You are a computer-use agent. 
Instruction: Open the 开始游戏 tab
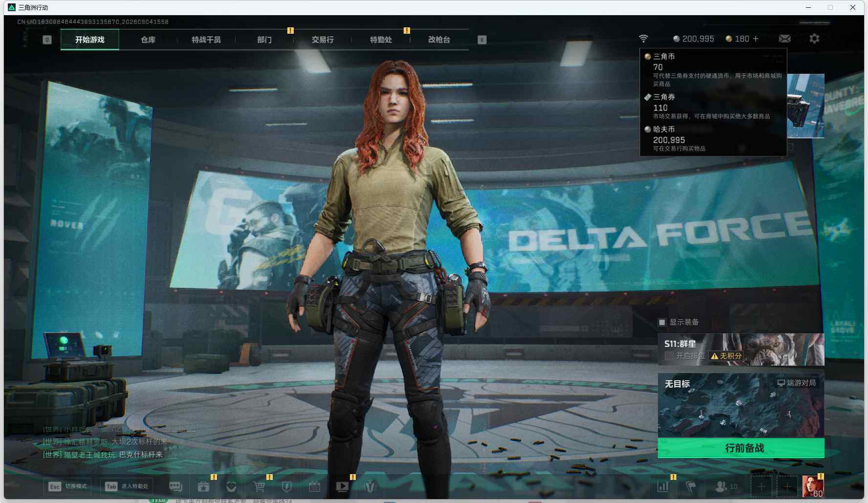pyautogui.click(x=90, y=40)
